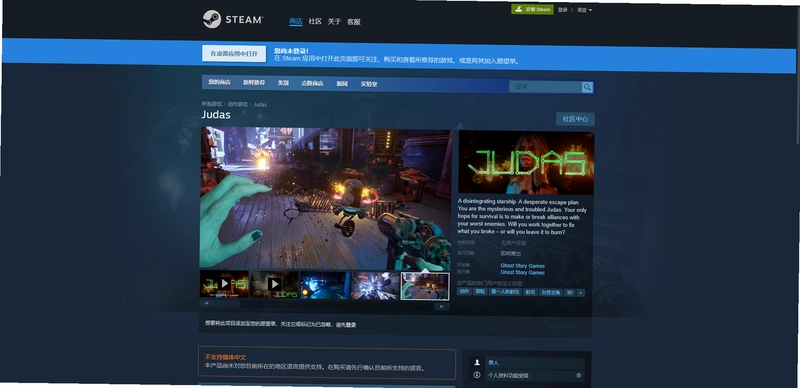Select the highlighted fifth screenshot thumbnail
800x388 pixels.
point(425,286)
